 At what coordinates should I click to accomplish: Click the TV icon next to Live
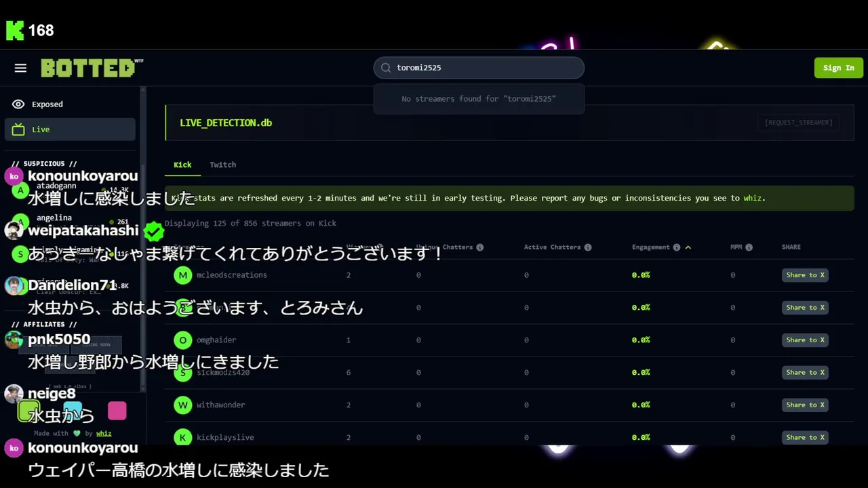[x=18, y=129]
